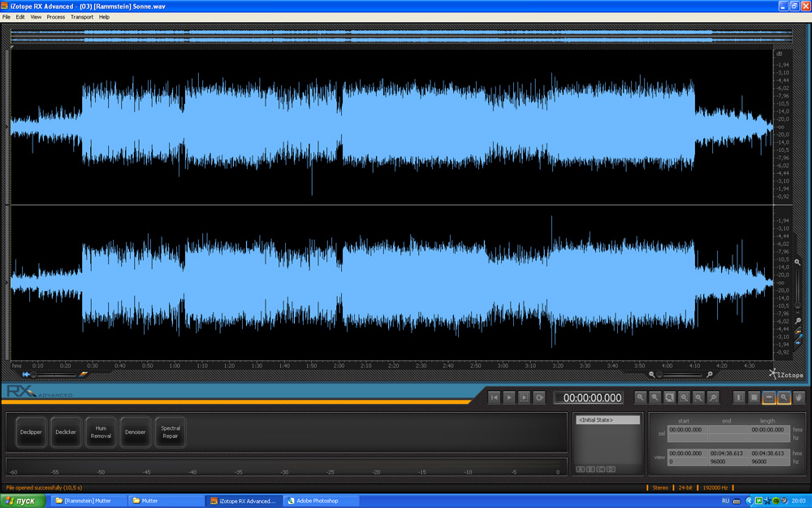Open the Transport menu
The width and height of the screenshot is (812, 508).
click(82, 17)
